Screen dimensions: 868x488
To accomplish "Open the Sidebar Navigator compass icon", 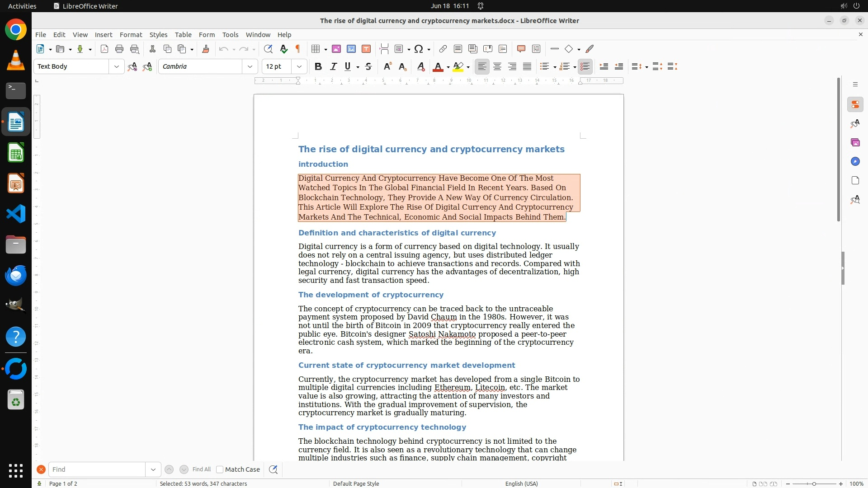I will click(855, 161).
